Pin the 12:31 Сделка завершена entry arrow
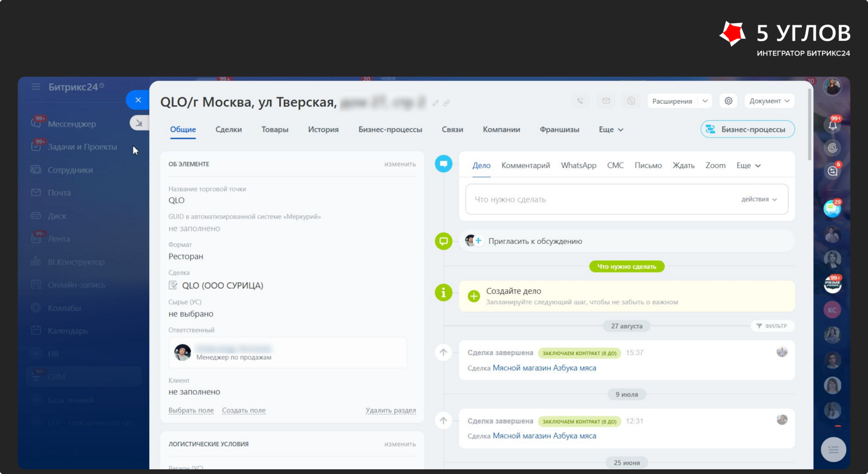Screen dimensions: 868x474 (x=443, y=420)
